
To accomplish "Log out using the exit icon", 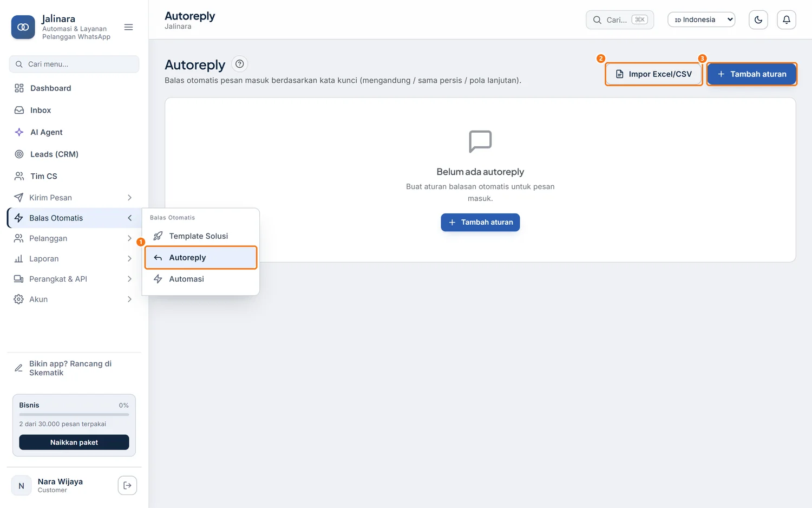I will coord(127,485).
